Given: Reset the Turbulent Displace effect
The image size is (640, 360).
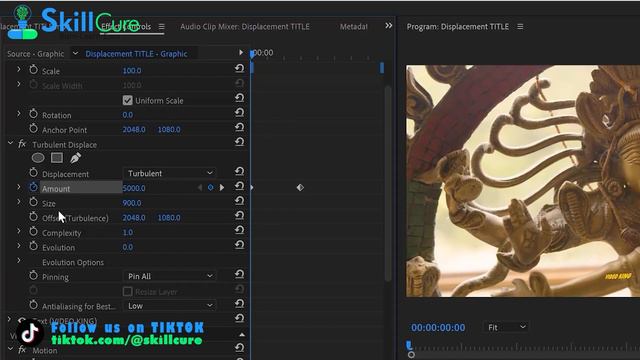Looking at the screenshot, I should click(239, 142).
